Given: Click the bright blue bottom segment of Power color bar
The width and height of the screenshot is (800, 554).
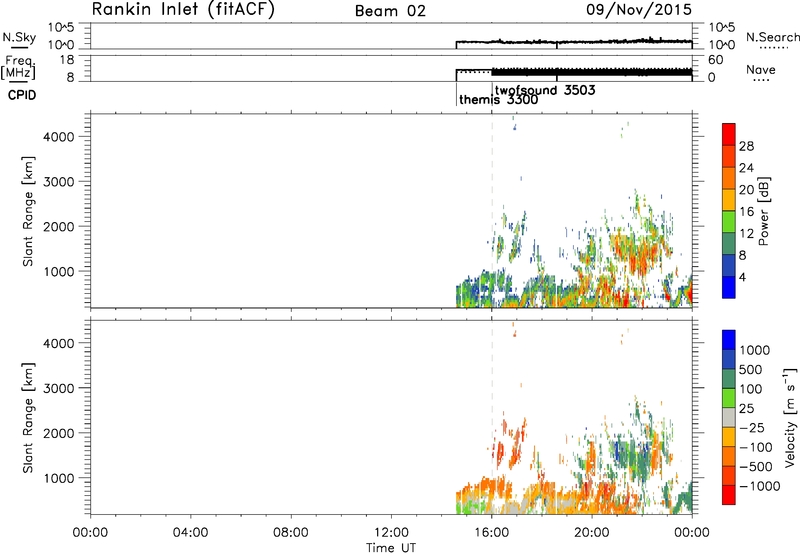Looking at the screenshot, I should [729, 287].
